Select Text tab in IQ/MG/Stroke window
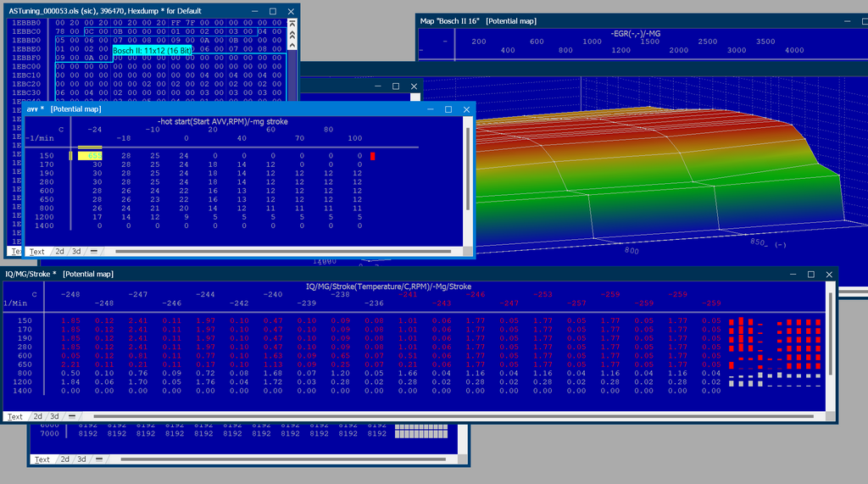 [x=15, y=416]
